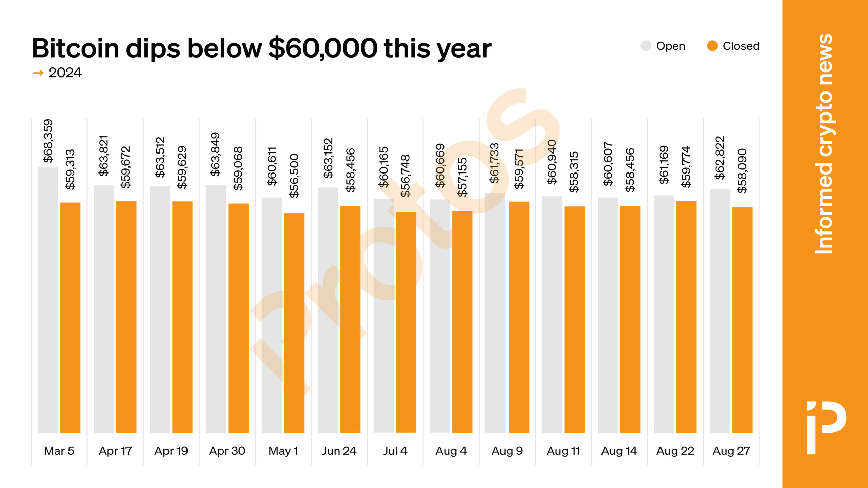The height and width of the screenshot is (488, 868).
Task: Click the Aug 22 date label
Action: [675, 451]
